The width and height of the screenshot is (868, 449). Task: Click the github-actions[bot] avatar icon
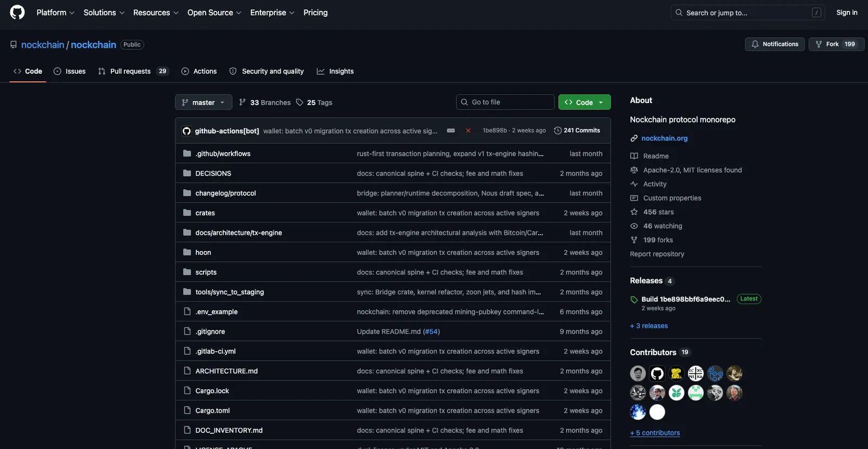(187, 131)
